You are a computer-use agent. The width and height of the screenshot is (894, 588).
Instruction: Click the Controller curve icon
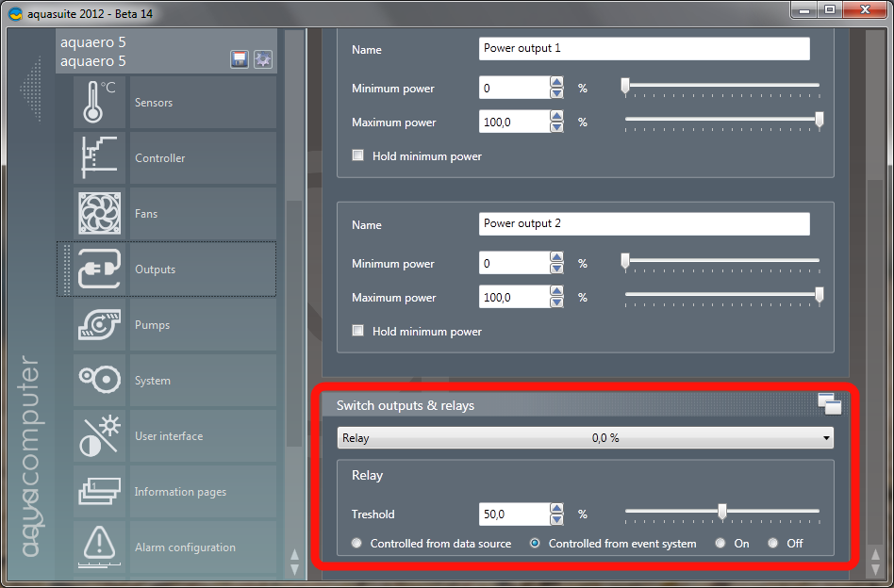pos(99,157)
